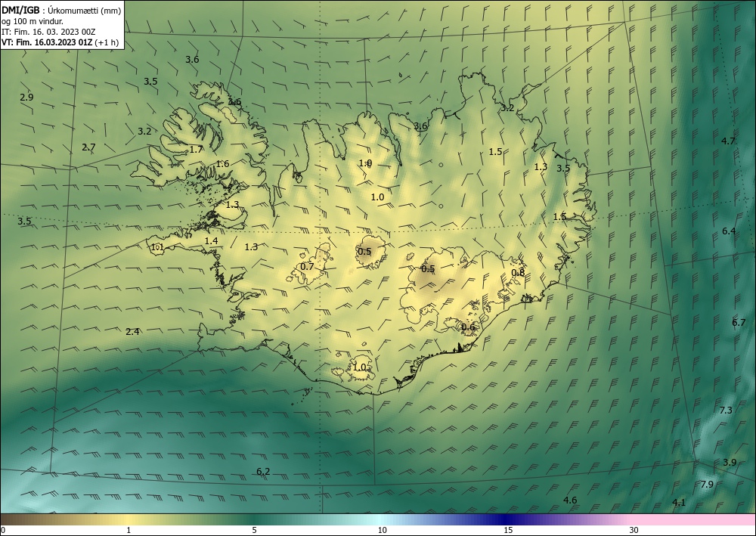The width and height of the screenshot is (756, 536).
Task: Click the 4.7 value on the map
Action: click(728, 141)
